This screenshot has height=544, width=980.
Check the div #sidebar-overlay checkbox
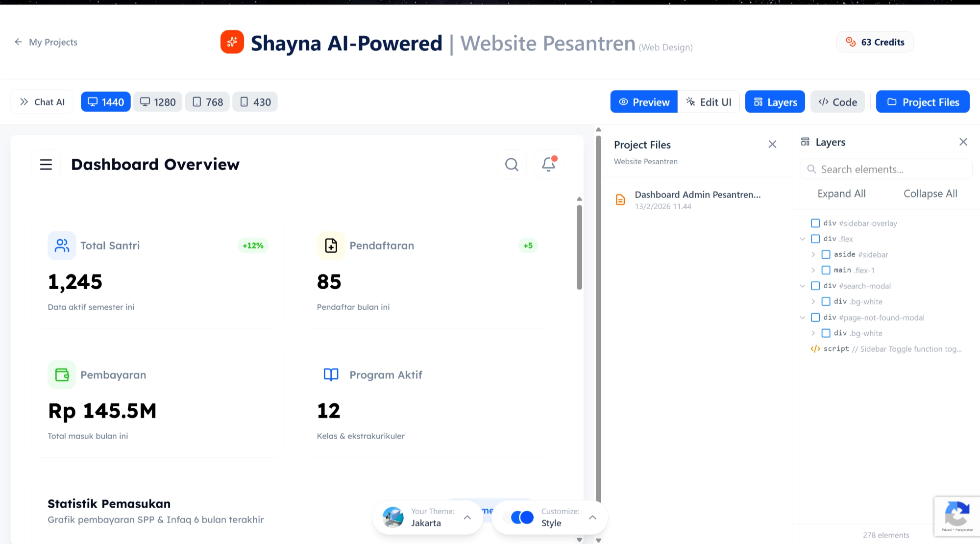(x=815, y=223)
